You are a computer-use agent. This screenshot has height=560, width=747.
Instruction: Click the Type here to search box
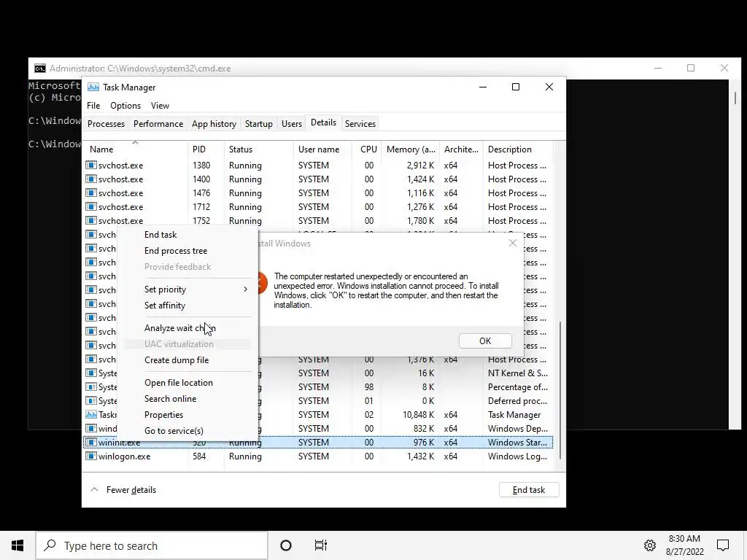152,545
